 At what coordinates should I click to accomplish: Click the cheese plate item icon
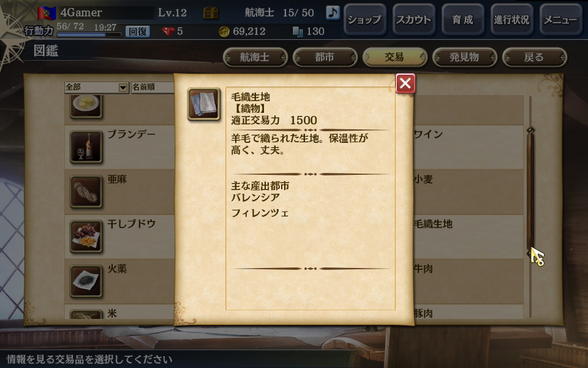coord(86,106)
